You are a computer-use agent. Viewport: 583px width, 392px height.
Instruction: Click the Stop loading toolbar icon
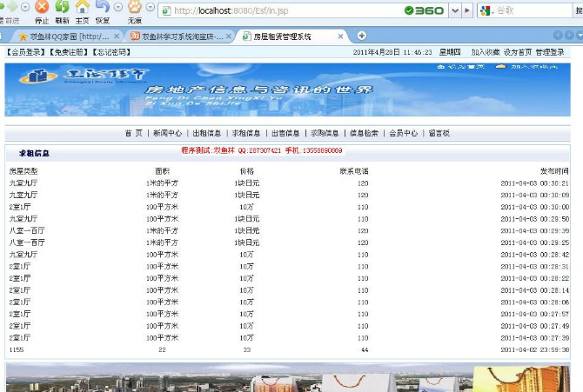[42, 7]
